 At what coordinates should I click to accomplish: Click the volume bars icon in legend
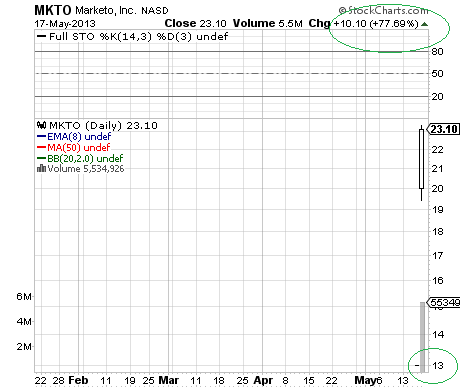41,168
